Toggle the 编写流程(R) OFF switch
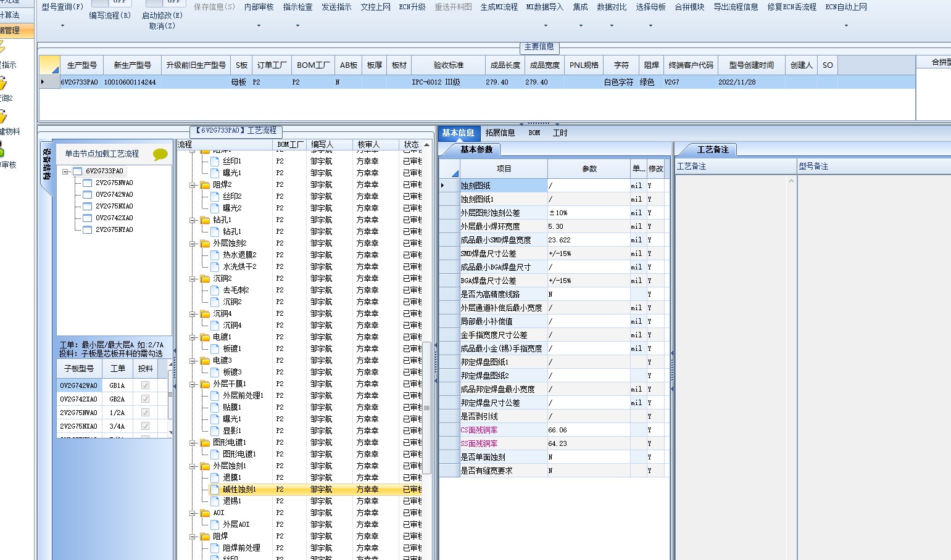 tap(112, 2)
